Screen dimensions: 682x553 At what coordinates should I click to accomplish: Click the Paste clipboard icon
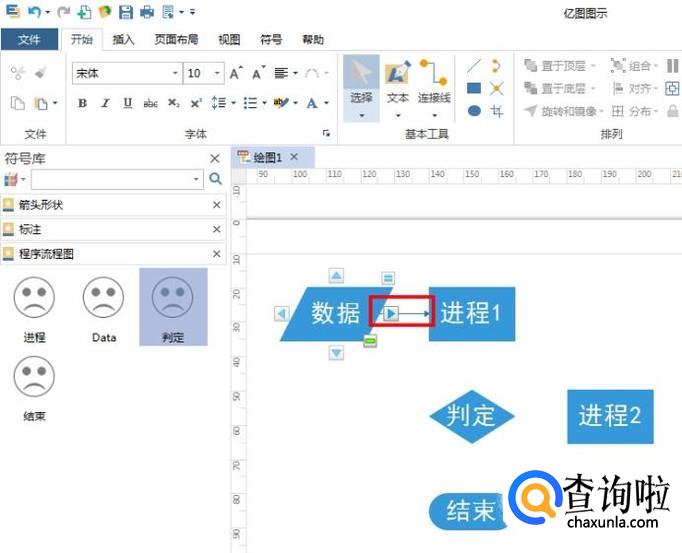tap(41, 104)
